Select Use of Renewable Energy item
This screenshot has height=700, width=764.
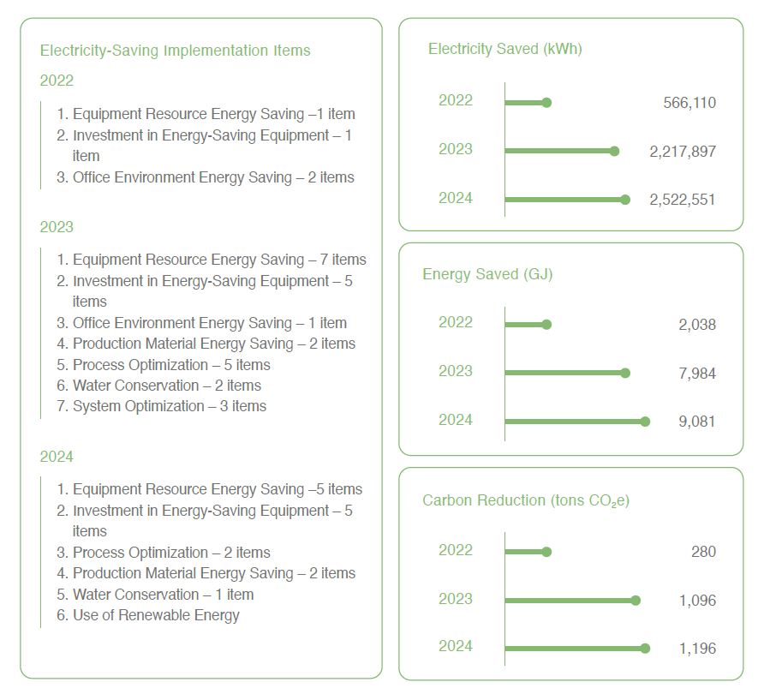point(148,615)
